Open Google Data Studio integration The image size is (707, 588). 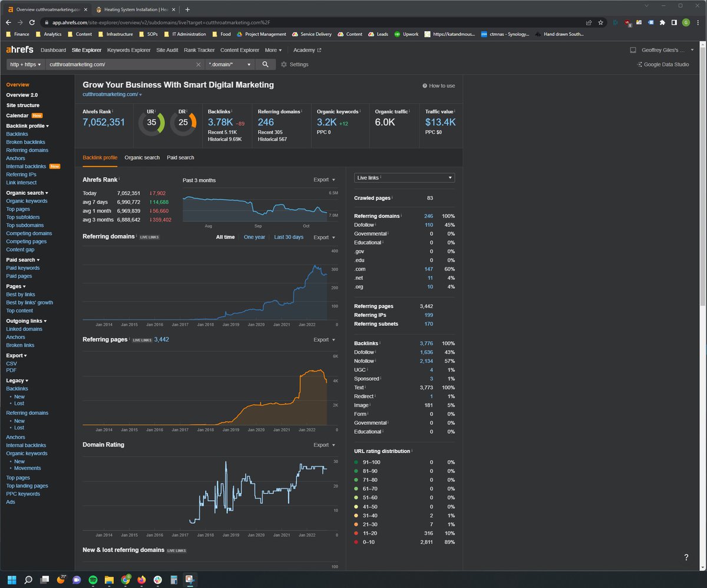663,64
